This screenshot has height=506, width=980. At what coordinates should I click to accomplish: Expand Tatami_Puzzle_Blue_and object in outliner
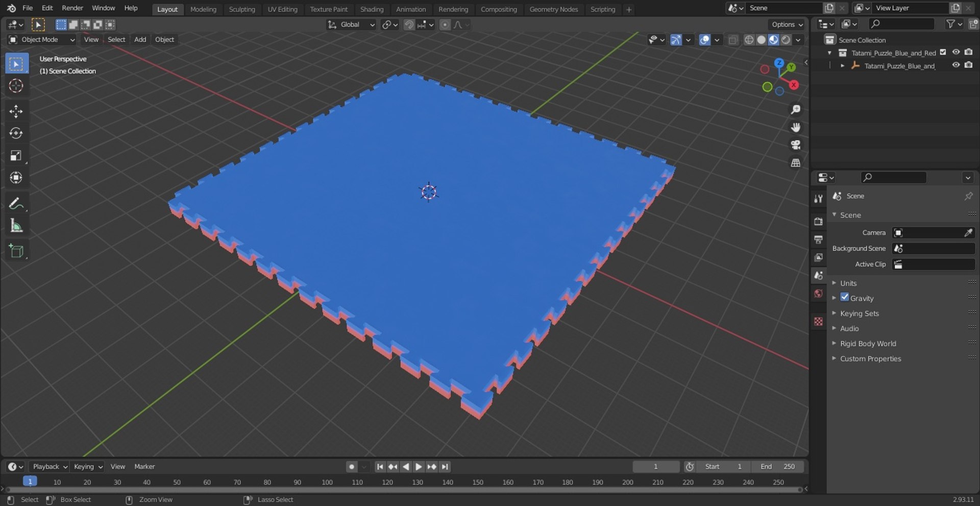(842, 65)
